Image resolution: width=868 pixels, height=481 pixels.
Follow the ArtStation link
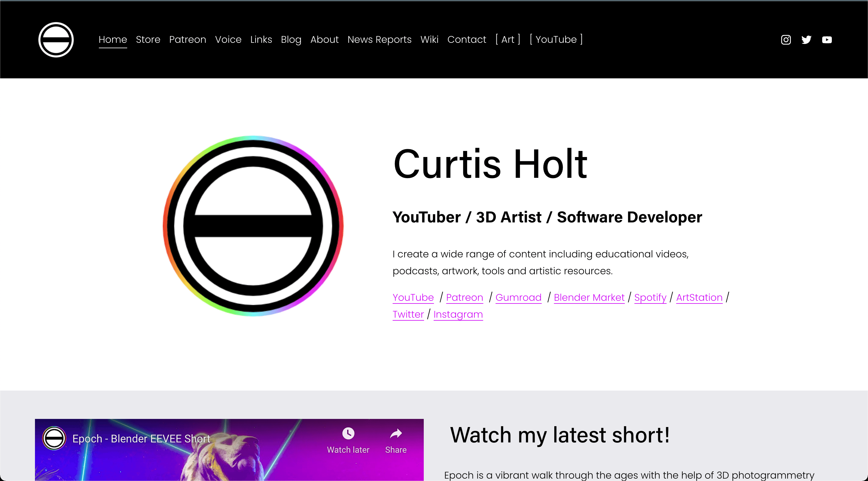point(700,297)
